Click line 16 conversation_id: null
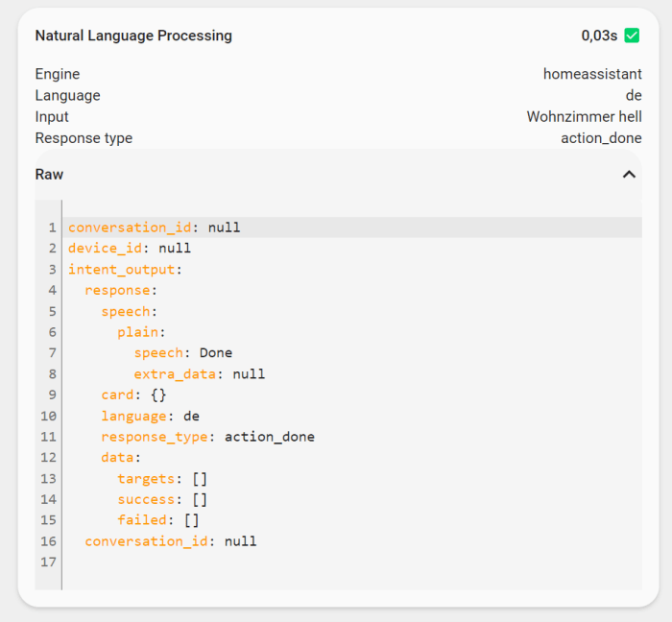672x622 pixels. pos(171,541)
